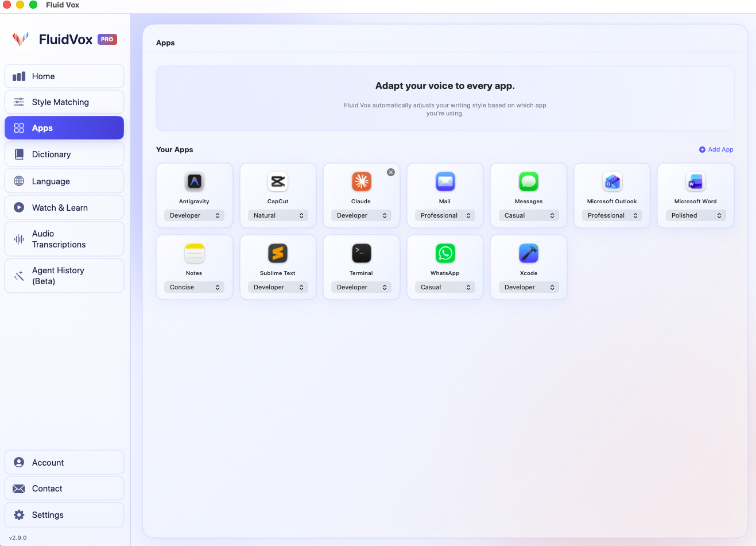
Task: Open WhatsApp Casual style dropdown
Action: 445,287
